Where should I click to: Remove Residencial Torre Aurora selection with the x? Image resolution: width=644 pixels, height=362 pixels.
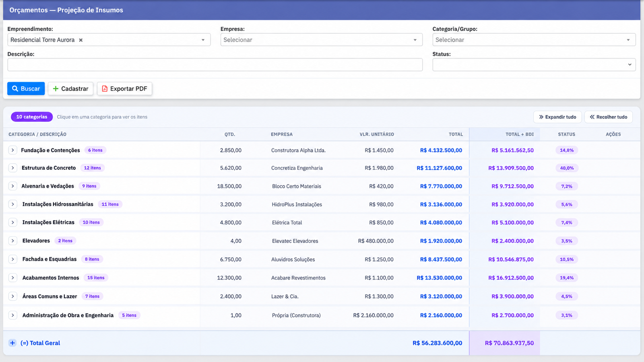point(80,40)
